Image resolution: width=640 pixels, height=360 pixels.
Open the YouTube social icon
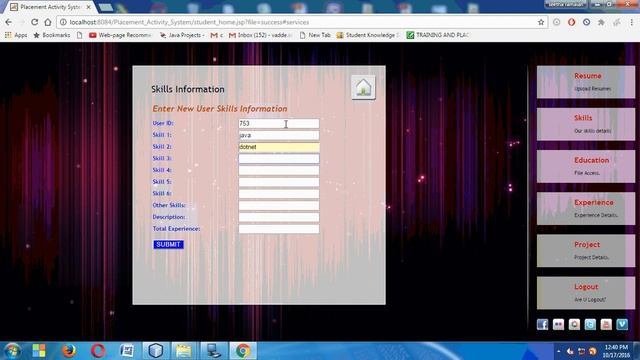point(606,324)
